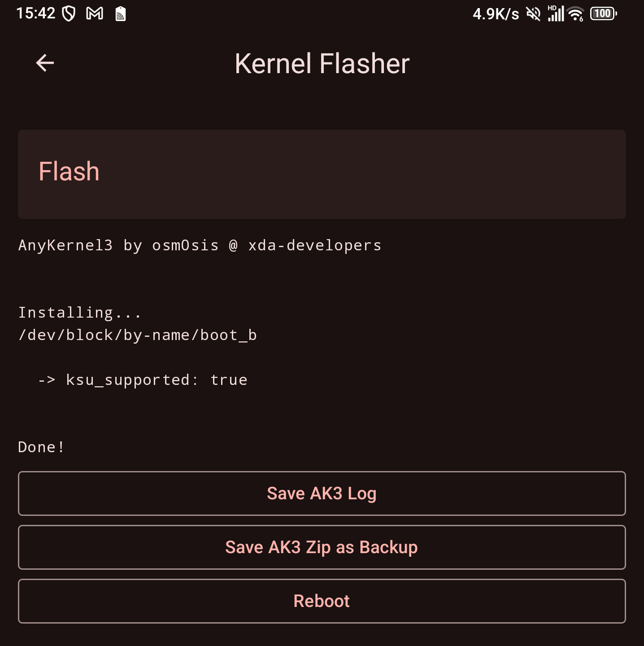The height and width of the screenshot is (646, 644).
Task: Tap the battery 100 indicator
Action: point(603,14)
